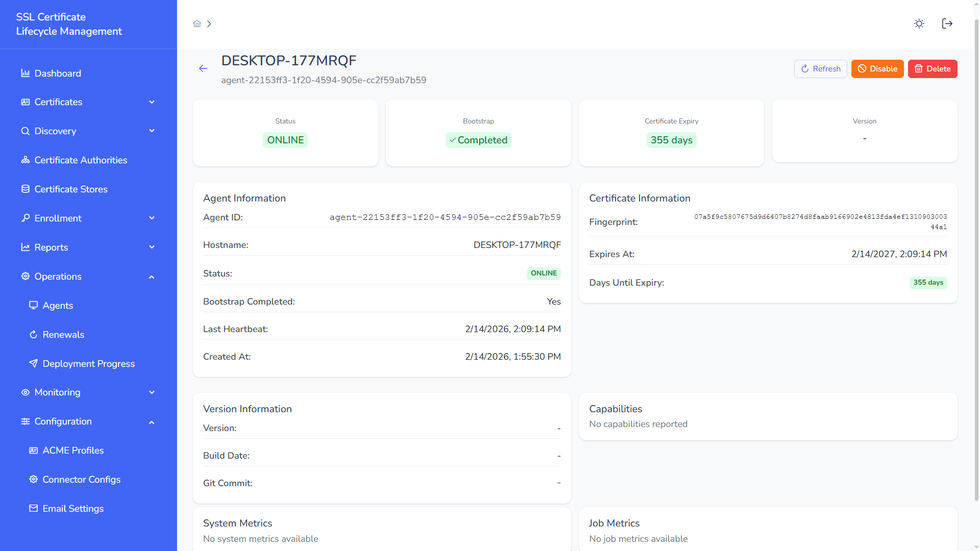This screenshot has width=980, height=551.
Task: Click the red Delete button
Action: [x=932, y=69]
